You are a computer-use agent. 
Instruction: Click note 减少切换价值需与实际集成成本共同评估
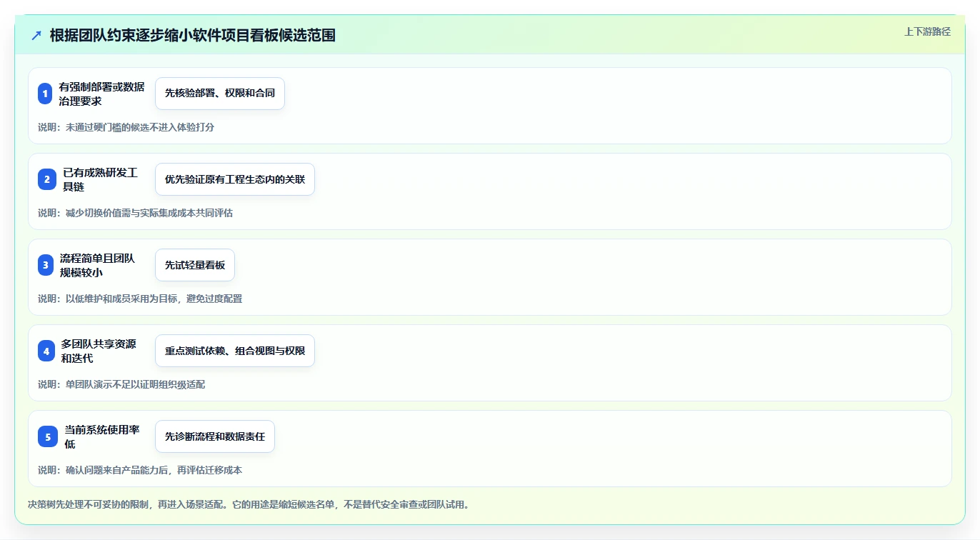pyautogui.click(x=149, y=213)
